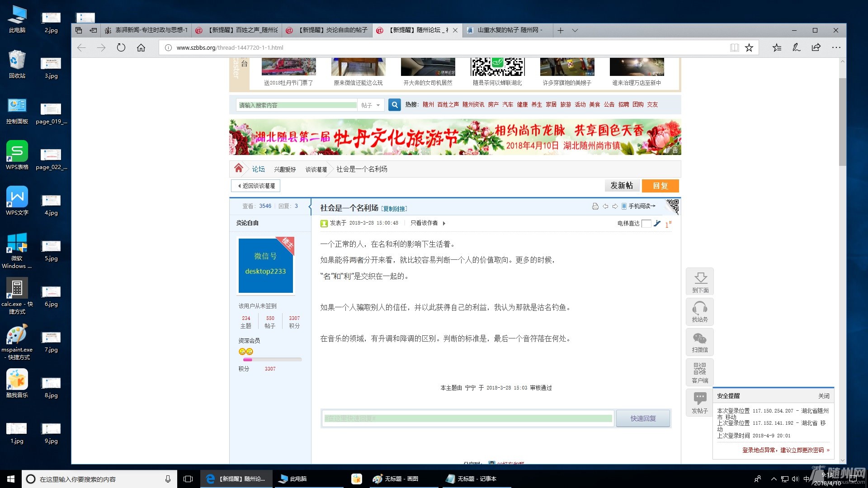Open the 客户端 QR code icon
Image resolution: width=868 pixels, height=488 pixels.
[700, 372]
